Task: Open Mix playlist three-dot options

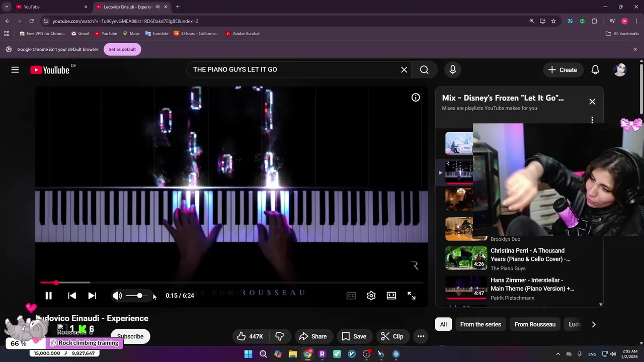Action: 592,120
